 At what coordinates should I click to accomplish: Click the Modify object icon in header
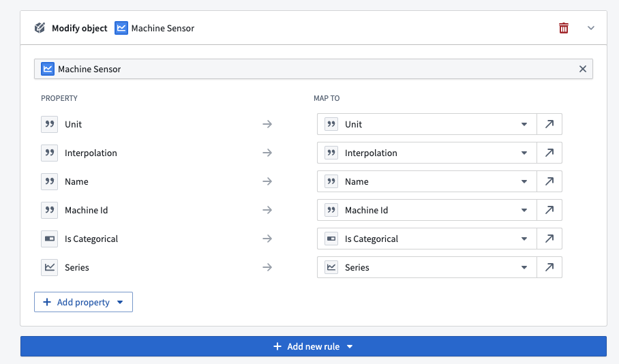click(40, 28)
